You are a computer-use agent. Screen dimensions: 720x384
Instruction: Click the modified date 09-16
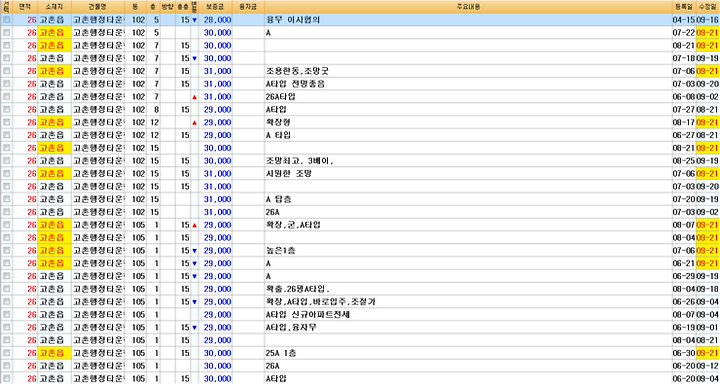708,20
